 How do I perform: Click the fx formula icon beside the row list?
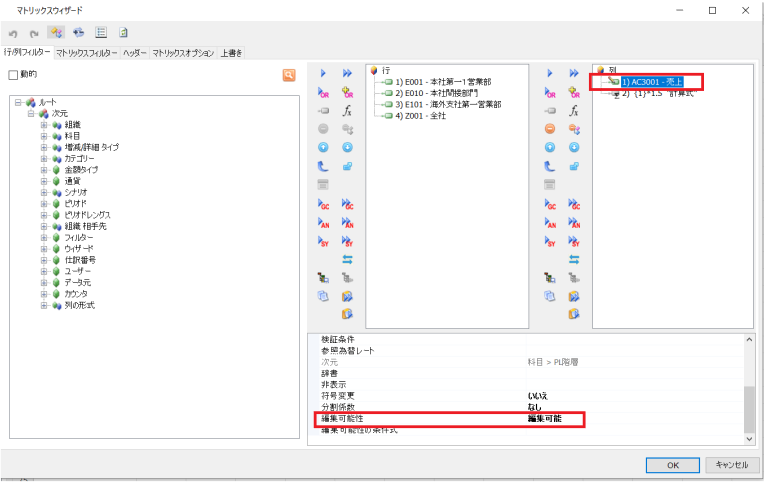[x=347, y=111]
